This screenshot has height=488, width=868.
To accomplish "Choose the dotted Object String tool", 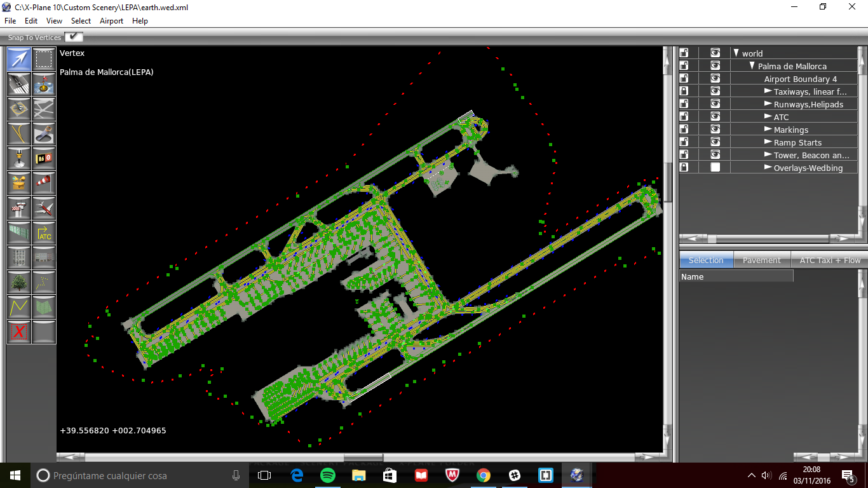I will coord(44,283).
